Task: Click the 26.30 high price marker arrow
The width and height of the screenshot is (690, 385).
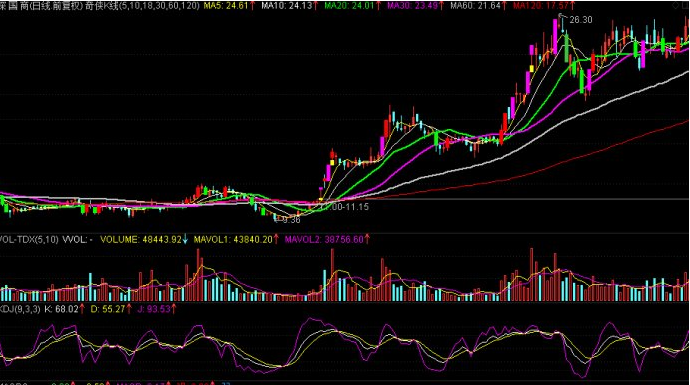Action: coord(563,18)
